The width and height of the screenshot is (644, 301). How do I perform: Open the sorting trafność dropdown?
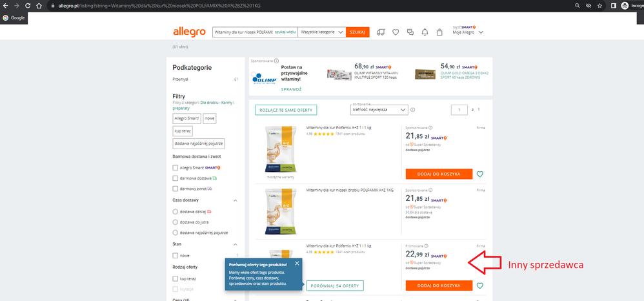coord(379,110)
